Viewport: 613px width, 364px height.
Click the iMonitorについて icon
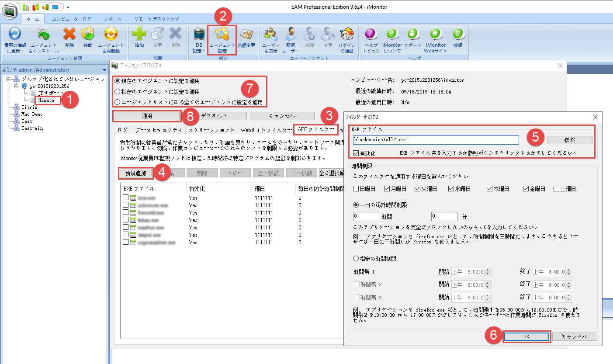point(392,34)
